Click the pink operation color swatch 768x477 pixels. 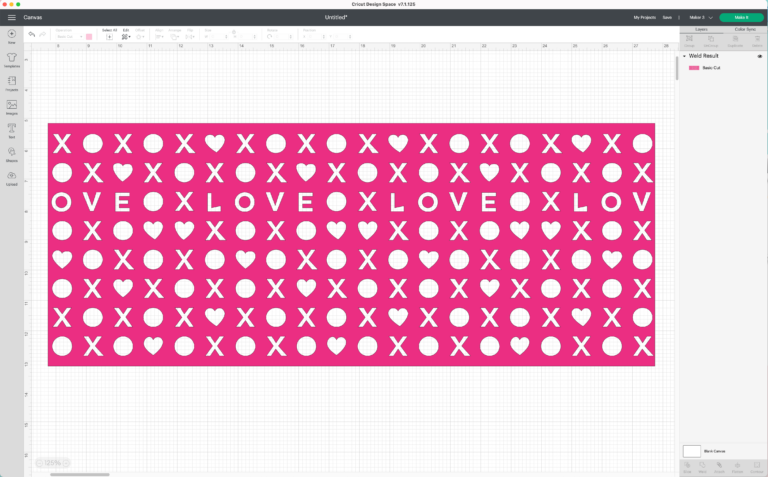[89, 37]
